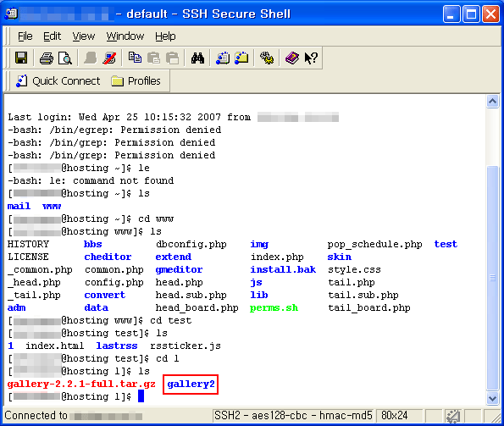This screenshot has width=504, height=426.
Task: Click 'style.css' in the listing
Action: coord(354,269)
